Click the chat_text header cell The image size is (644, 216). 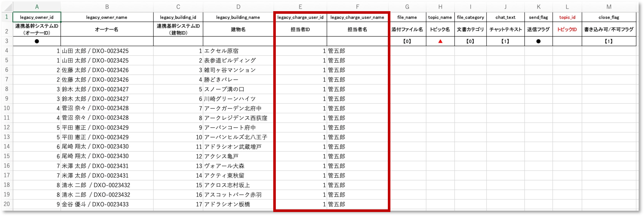coord(505,17)
